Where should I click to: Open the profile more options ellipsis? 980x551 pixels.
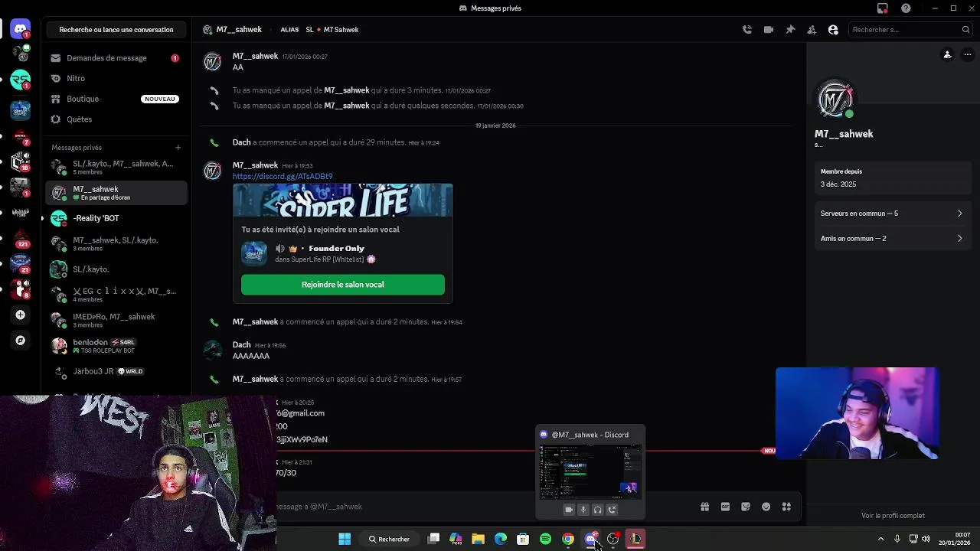pos(968,55)
